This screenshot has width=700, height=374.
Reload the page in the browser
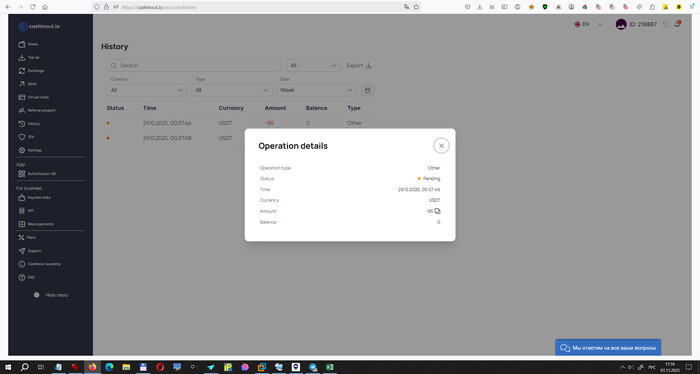(33, 7)
